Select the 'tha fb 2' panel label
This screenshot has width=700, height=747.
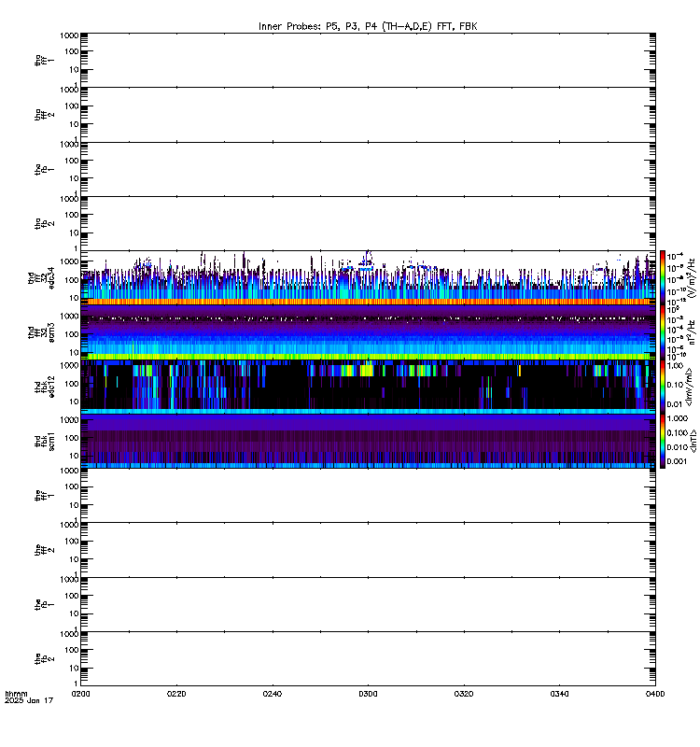point(44,223)
